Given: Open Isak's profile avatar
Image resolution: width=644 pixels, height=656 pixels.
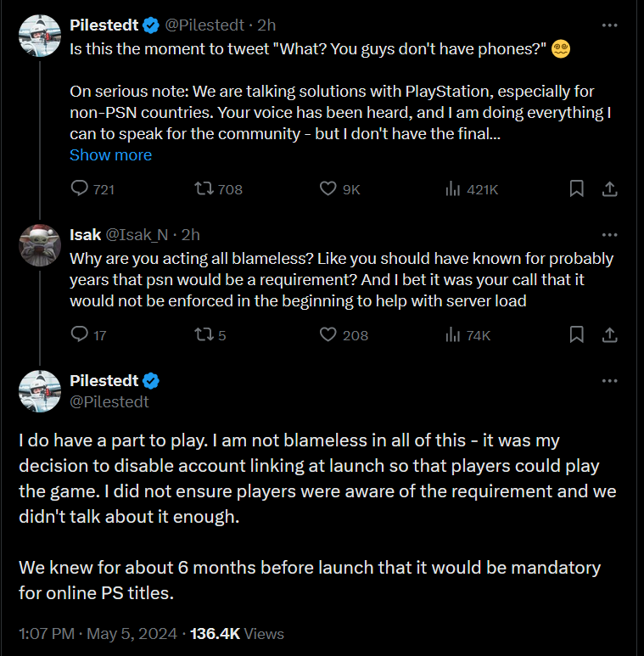Looking at the screenshot, I should click(40, 245).
